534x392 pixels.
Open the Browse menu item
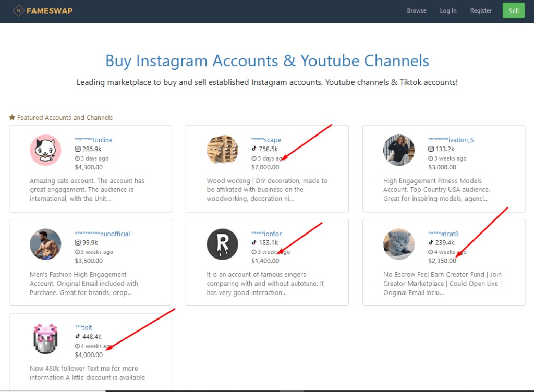click(417, 10)
